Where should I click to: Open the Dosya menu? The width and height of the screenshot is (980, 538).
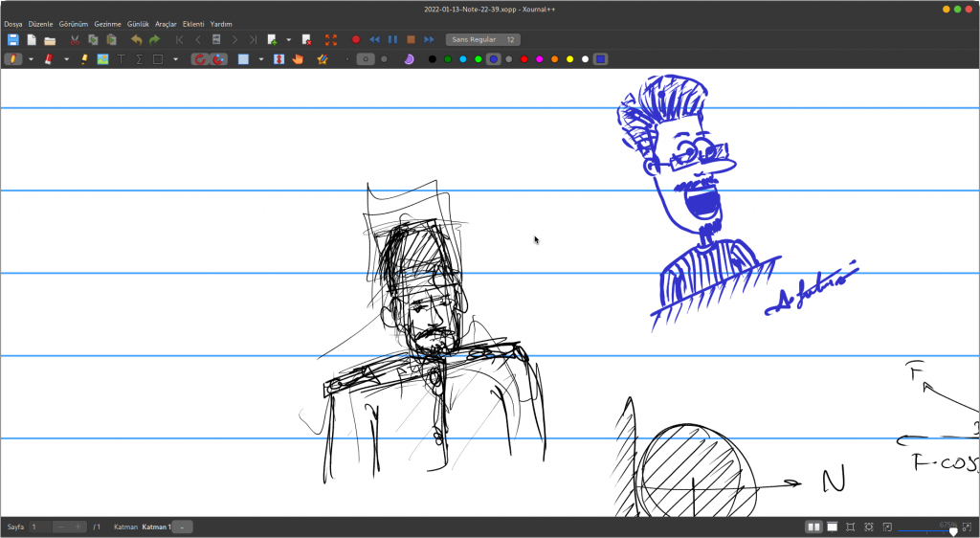(13, 24)
